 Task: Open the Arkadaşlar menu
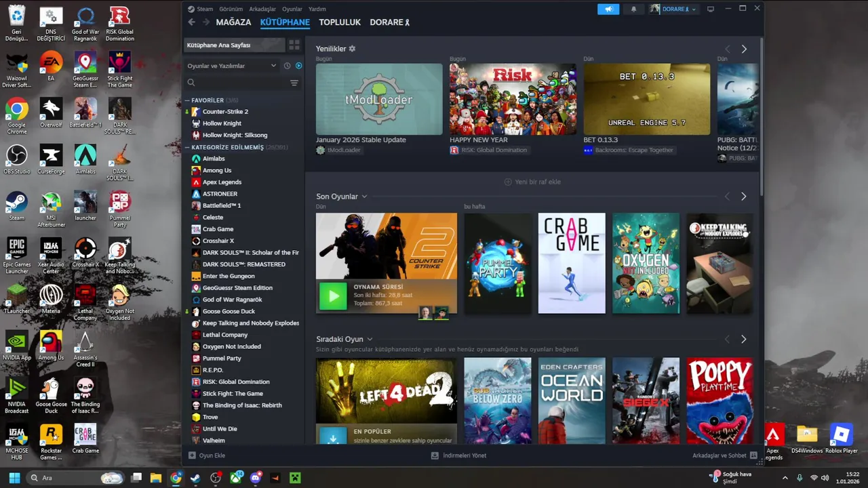coord(262,9)
